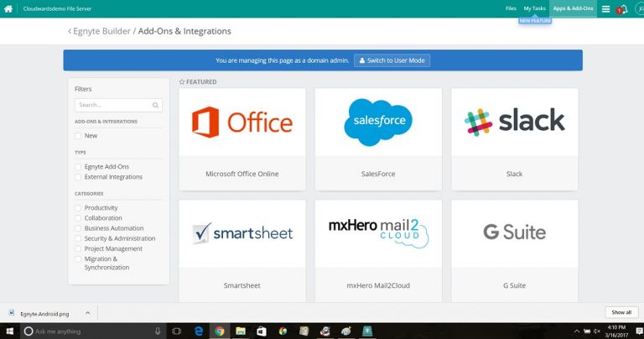This screenshot has width=644, height=339.
Task: Click the NEW FEATURE badge
Action: (535, 21)
